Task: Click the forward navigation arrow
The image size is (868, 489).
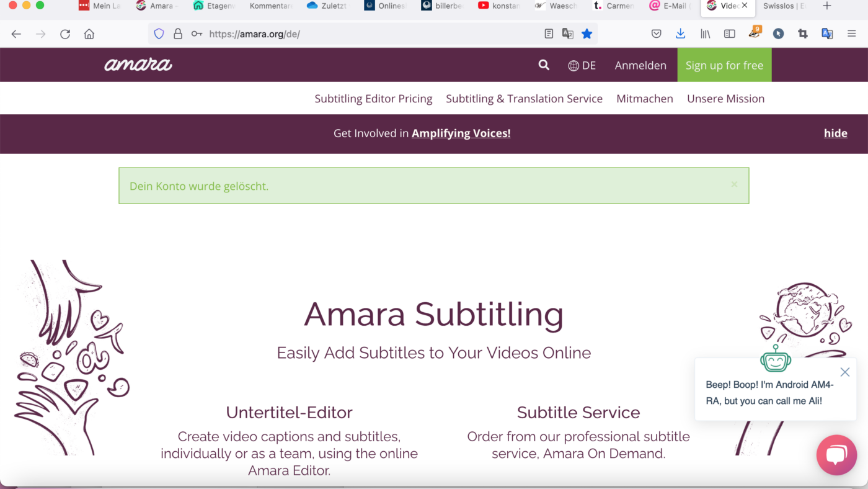Action: [41, 34]
